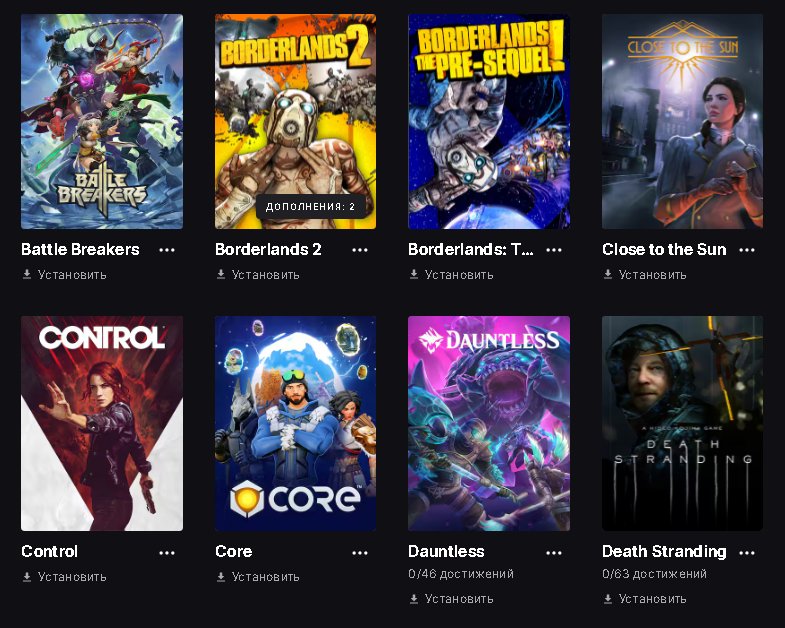785x628 pixels.
Task: Open the three-dot menu for Control
Action: [167, 552]
